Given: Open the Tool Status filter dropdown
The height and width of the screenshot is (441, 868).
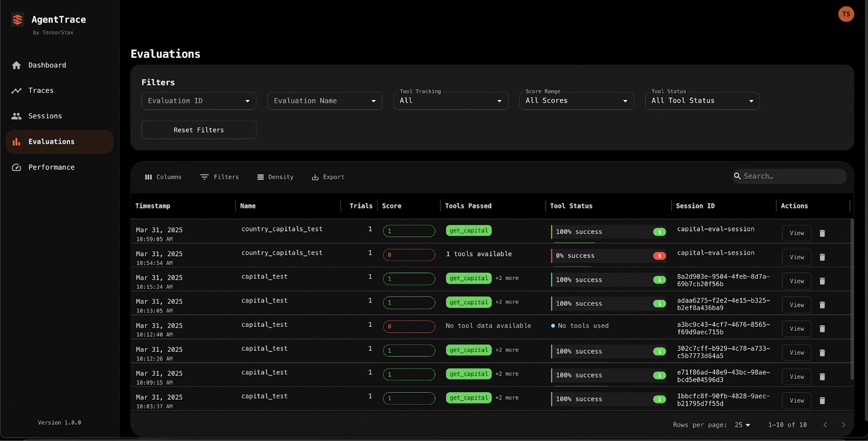Looking at the screenshot, I should (703, 101).
